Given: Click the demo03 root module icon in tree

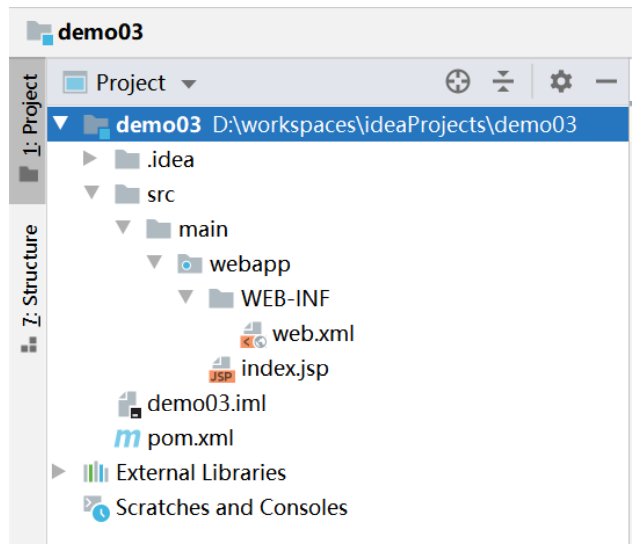Looking at the screenshot, I should [97, 126].
